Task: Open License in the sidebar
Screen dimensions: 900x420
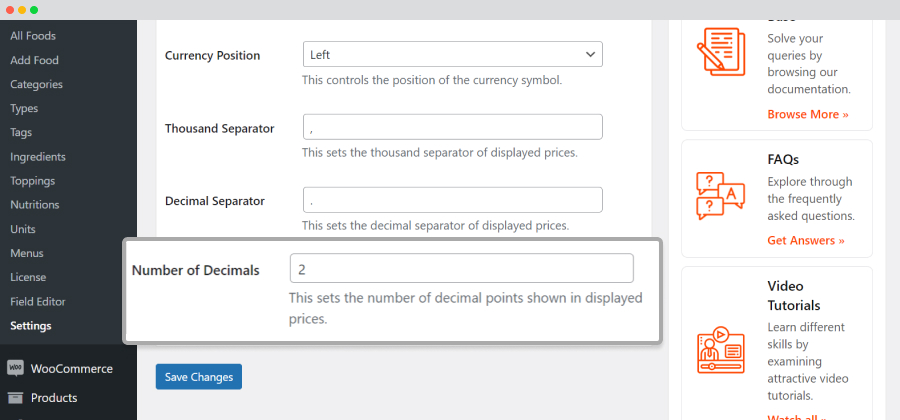Action: click(28, 277)
